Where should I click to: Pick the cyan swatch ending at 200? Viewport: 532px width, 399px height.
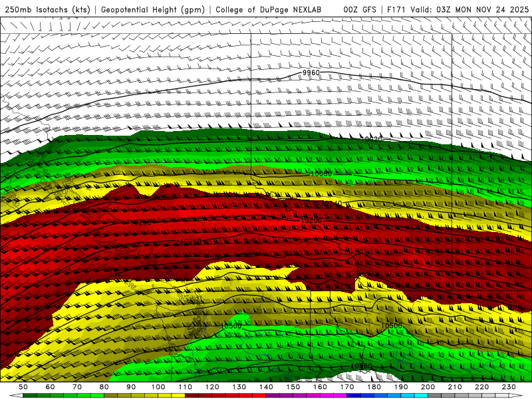click(422, 396)
